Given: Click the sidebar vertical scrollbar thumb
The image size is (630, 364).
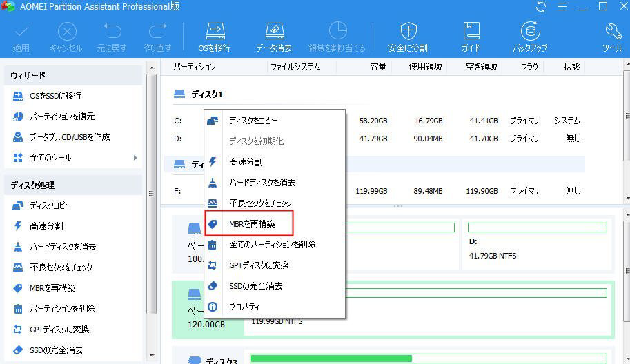Looking at the screenshot, I should coord(152,194).
